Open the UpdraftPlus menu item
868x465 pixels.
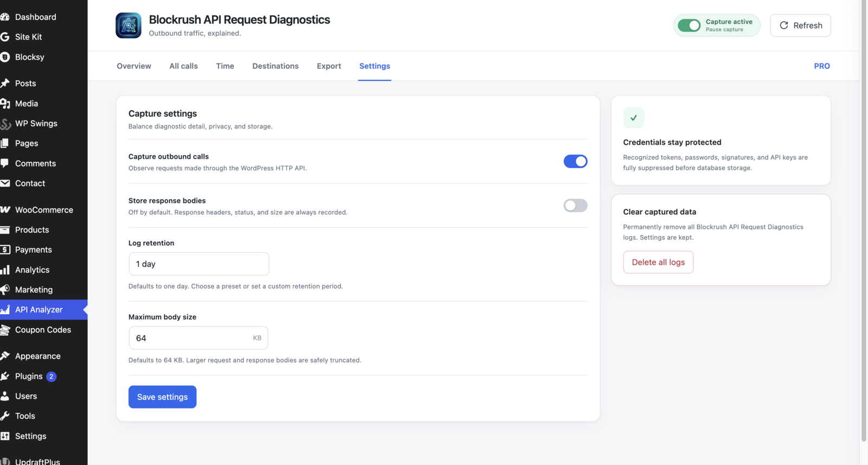pos(37,462)
